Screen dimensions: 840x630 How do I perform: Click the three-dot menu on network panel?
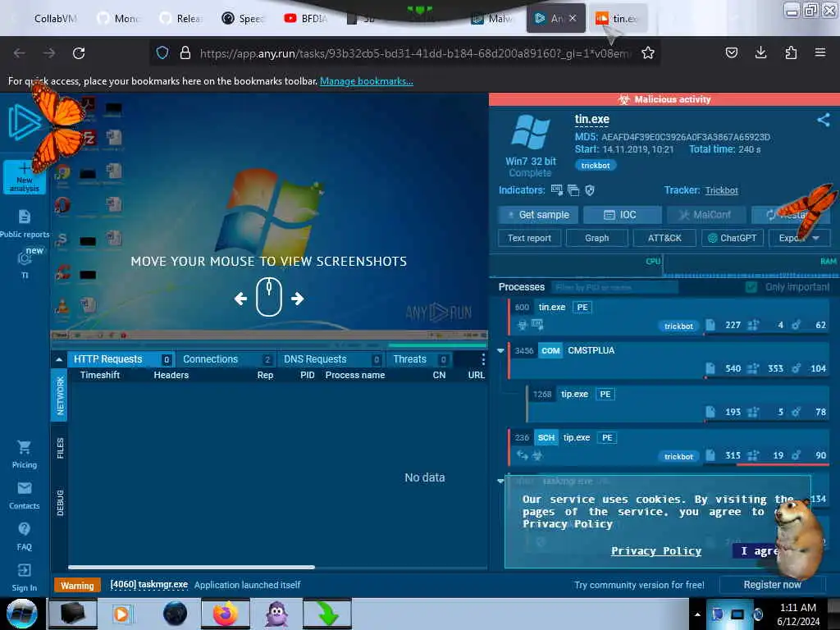click(x=483, y=359)
